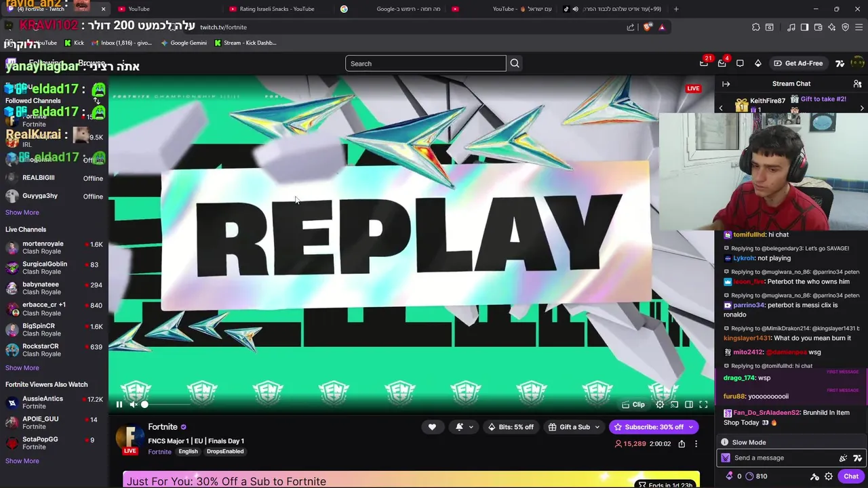Toggle theatre mode in the player
This screenshot has height=488, width=868.
coord(689,405)
